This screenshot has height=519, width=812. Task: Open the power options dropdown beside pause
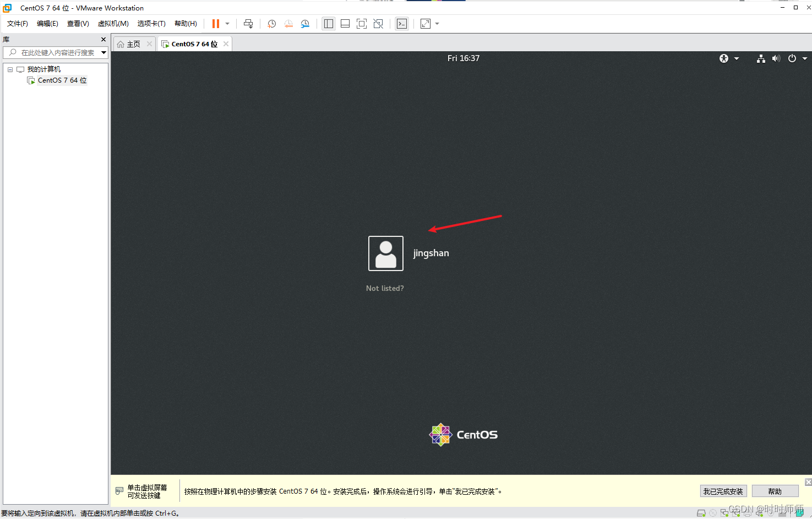pos(227,24)
